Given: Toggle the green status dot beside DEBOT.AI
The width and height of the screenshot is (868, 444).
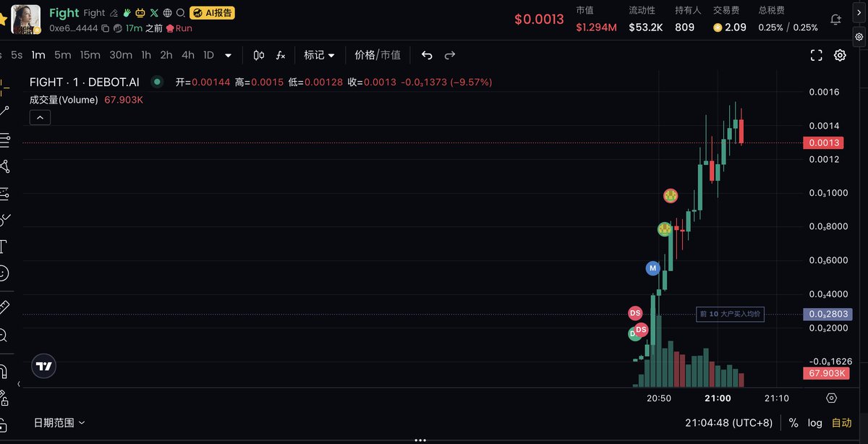Looking at the screenshot, I should pos(158,82).
